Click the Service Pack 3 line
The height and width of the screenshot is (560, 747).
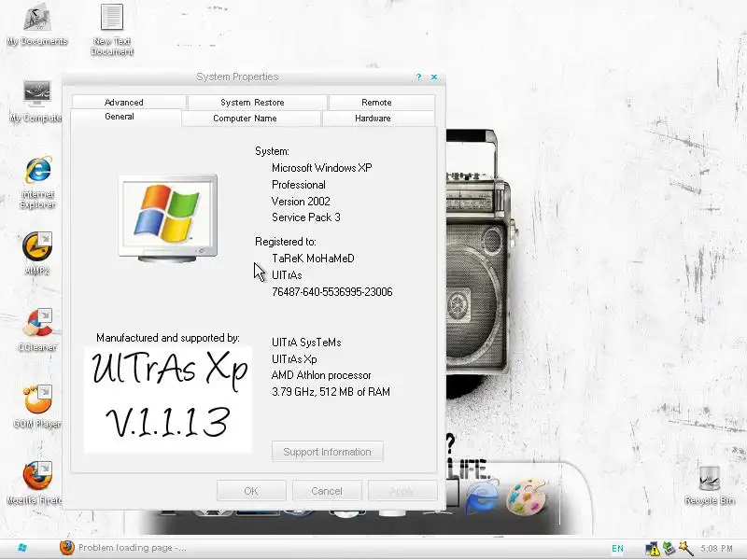[x=306, y=217]
